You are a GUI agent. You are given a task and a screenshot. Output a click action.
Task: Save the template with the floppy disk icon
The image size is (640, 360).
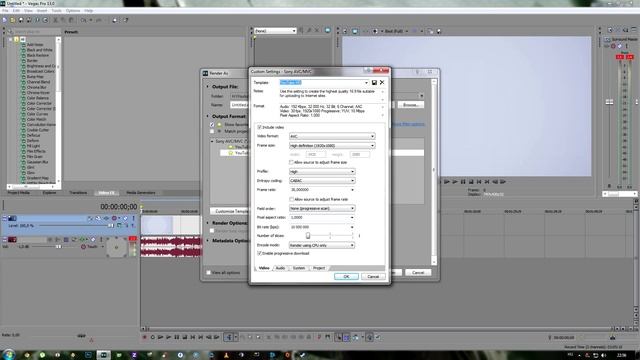(x=374, y=82)
